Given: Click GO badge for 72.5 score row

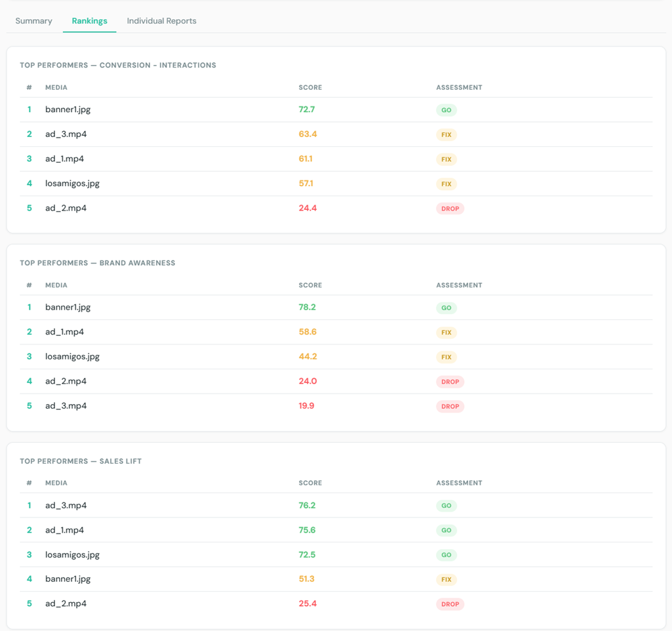Looking at the screenshot, I should coord(446,555).
